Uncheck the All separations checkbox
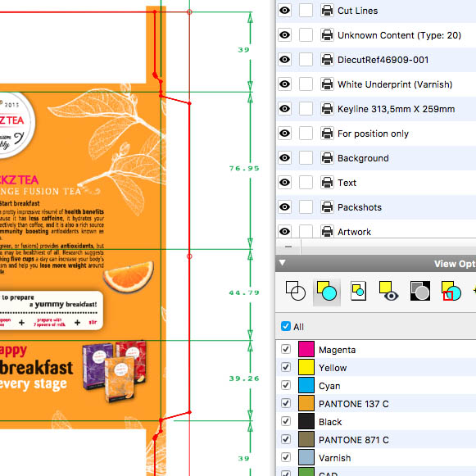476x476 pixels. coord(286,326)
